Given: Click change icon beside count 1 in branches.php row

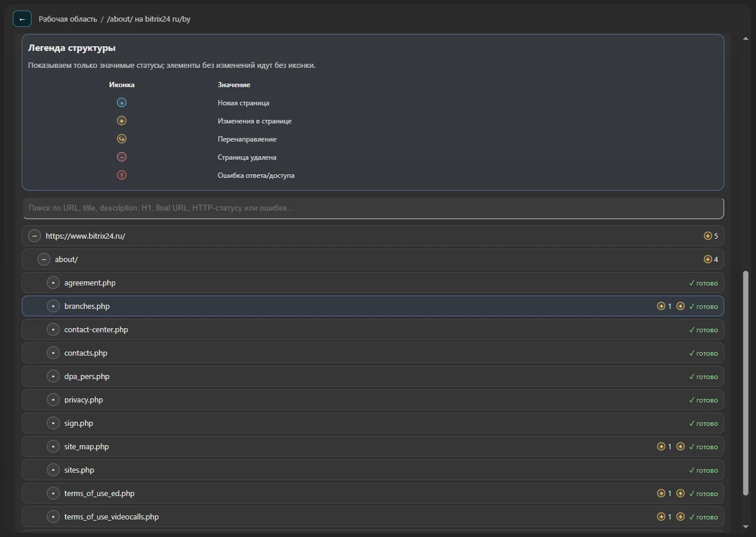Looking at the screenshot, I should (661, 306).
